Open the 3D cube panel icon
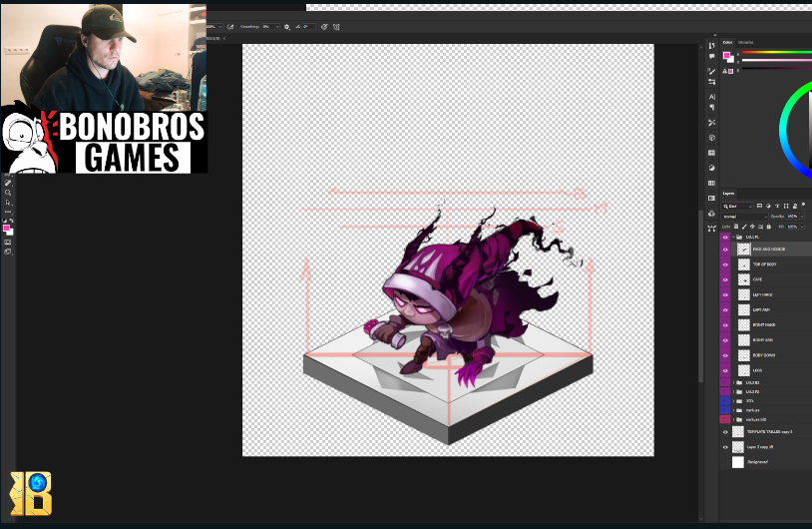Viewport: 812px width, 529px height. [x=711, y=138]
